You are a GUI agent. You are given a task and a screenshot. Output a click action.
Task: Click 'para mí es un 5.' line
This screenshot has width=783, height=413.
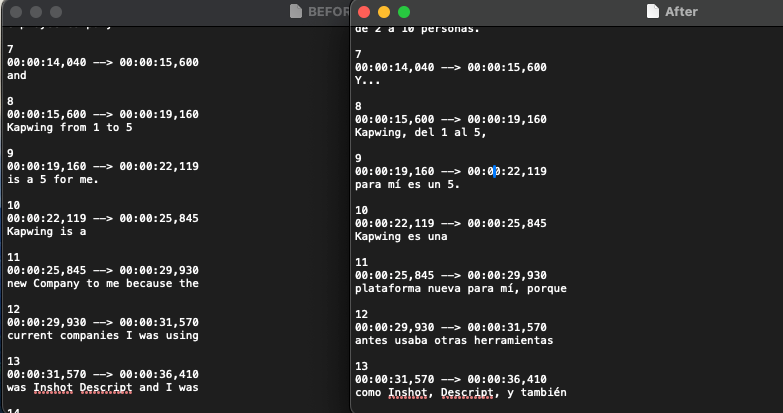(x=407, y=184)
